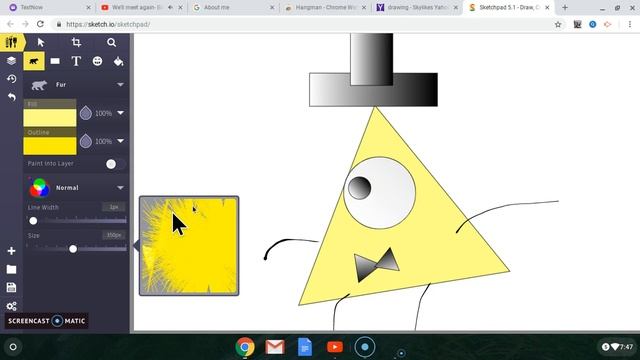The height and width of the screenshot is (360, 640).
Task: Open the Chrome three-dot menu
Action: [630, 24]
